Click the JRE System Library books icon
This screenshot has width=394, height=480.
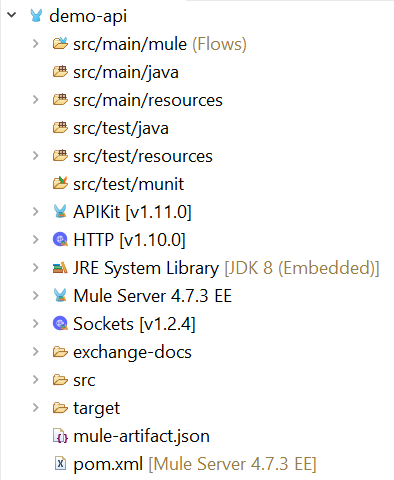point(60,268)
